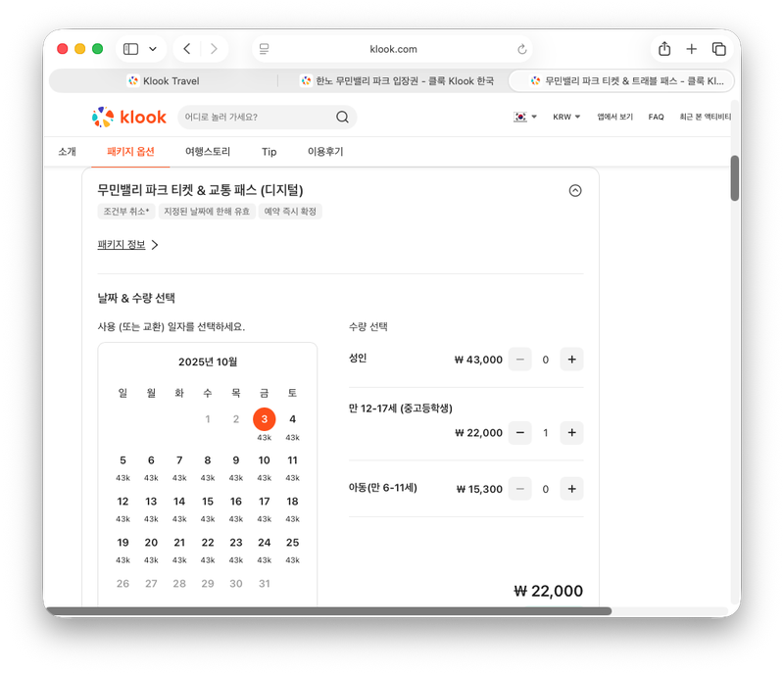
Task: Open a new tab with plus icon
Action: 692,49
